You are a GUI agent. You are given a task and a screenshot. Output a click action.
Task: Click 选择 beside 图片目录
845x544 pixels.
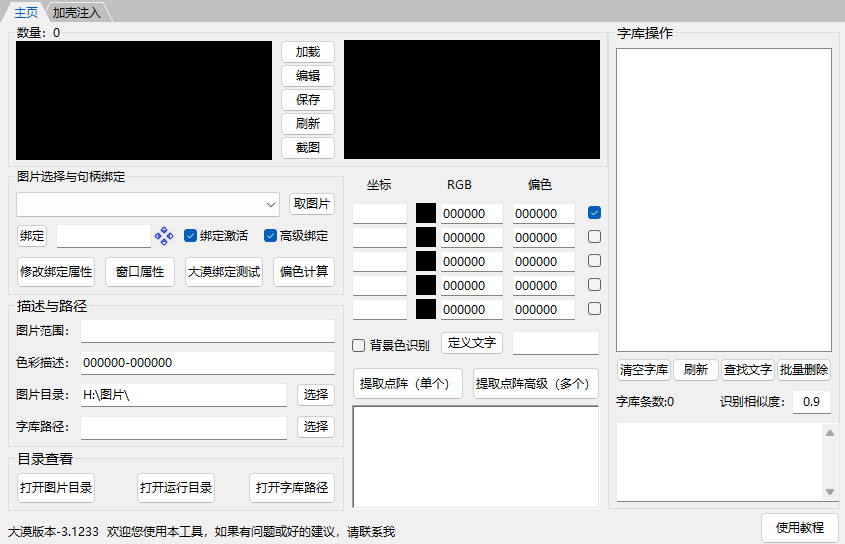point(316,395)
